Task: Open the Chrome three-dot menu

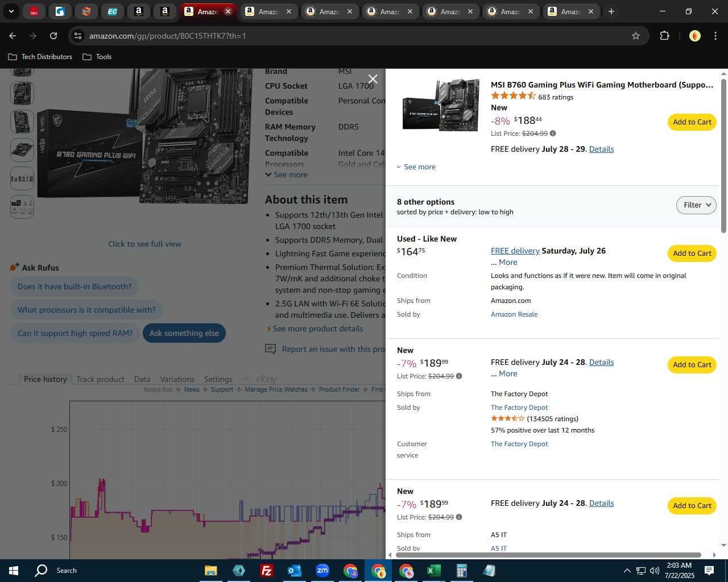Action: [x=715, y=36]
